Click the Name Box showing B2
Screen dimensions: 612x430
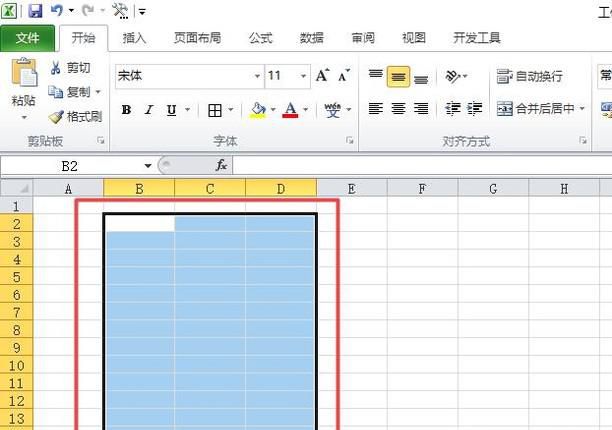tap(70, 166)
